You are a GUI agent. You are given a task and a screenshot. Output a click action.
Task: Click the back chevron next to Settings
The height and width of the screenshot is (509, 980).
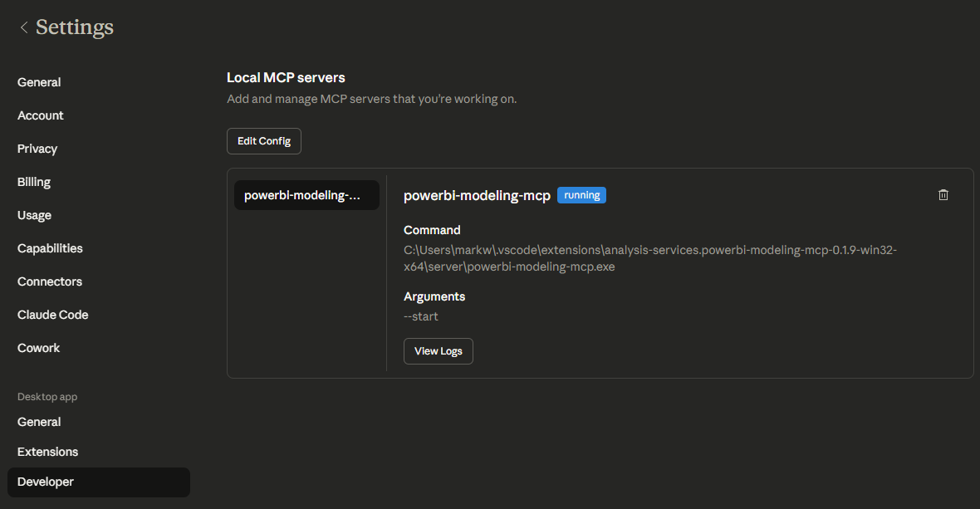tap(22, 27)
